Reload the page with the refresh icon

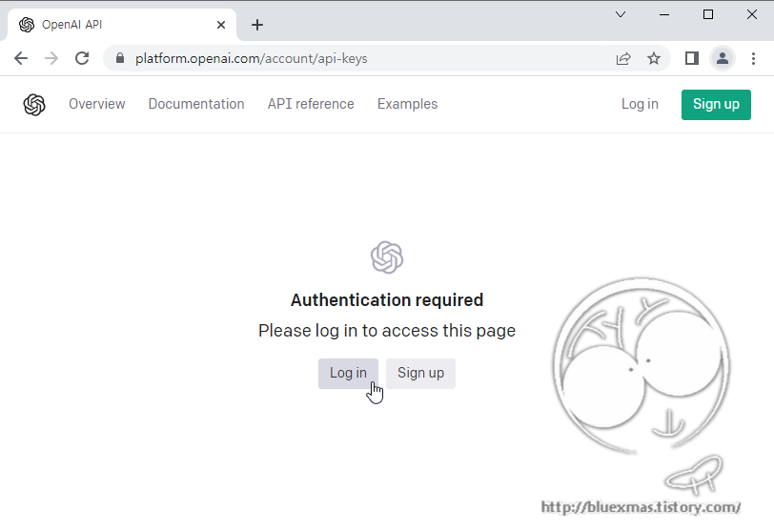tap(82, 58)
